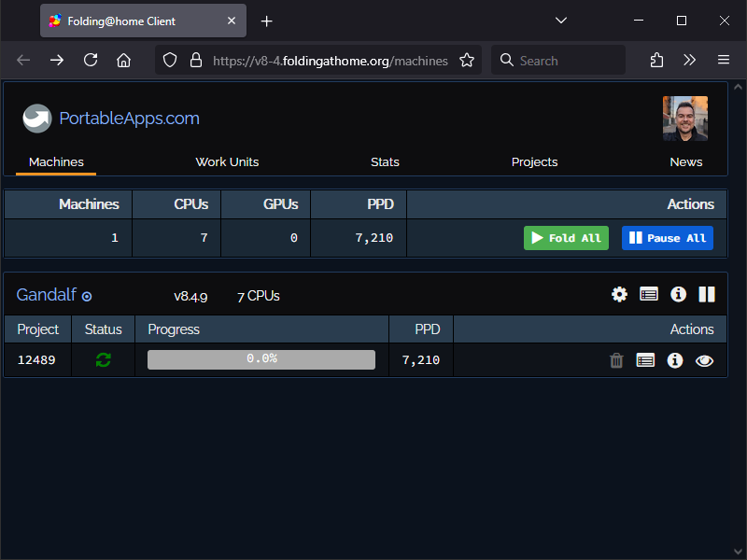Click the green running status icon
The height and width of the screenshot is (560, 747).
[x=103, y=360]
